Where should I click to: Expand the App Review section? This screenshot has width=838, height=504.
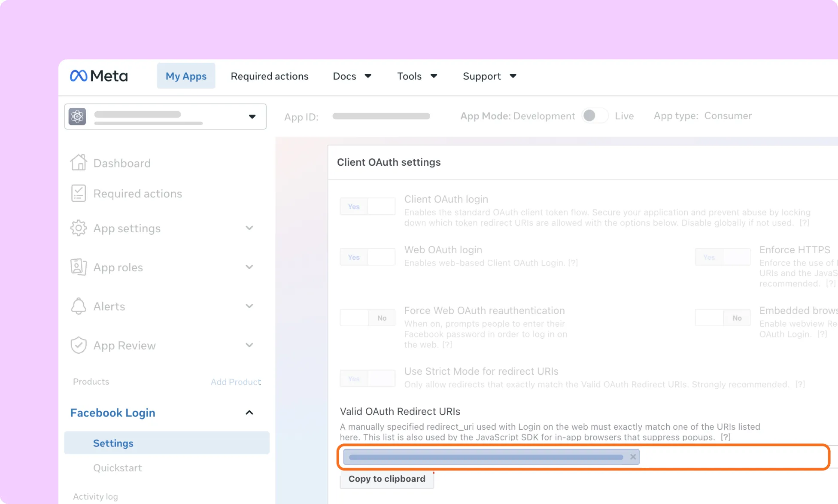[249, 345]
